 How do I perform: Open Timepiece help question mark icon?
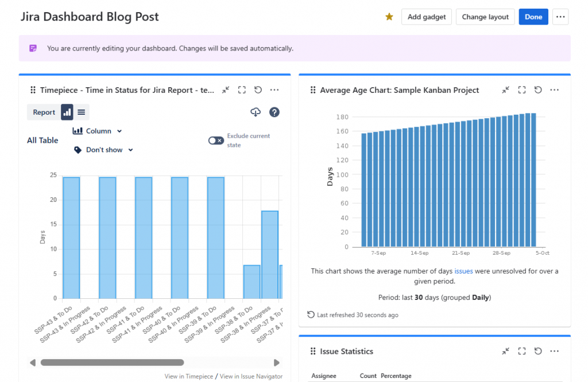274,112
